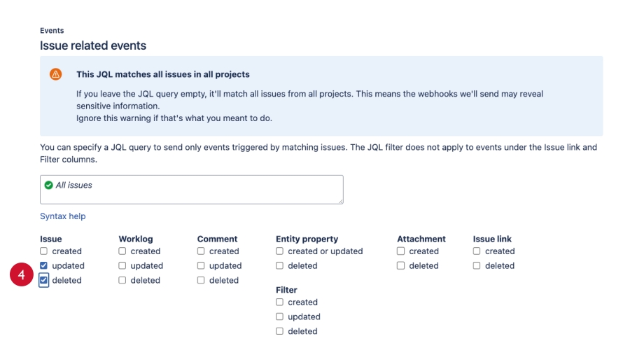
Task: Click the orange warning triangle icon
Action: click(56, 74)
